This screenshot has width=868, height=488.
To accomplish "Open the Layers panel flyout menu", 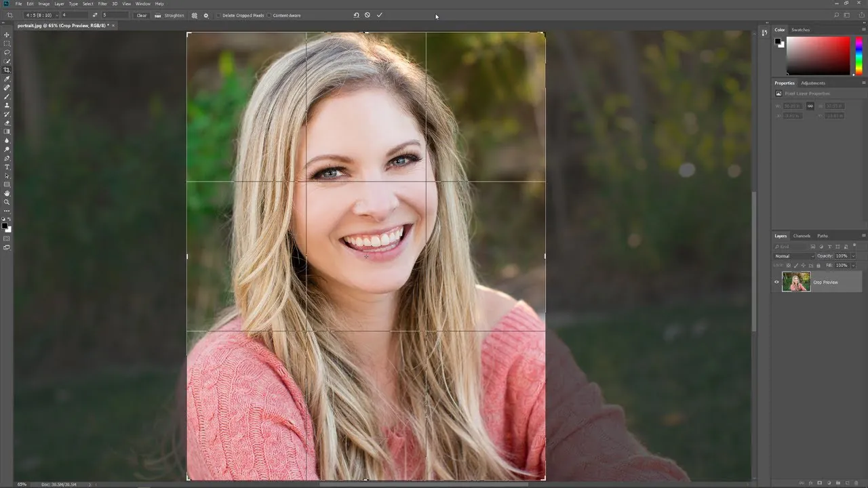I will point(863,236).
